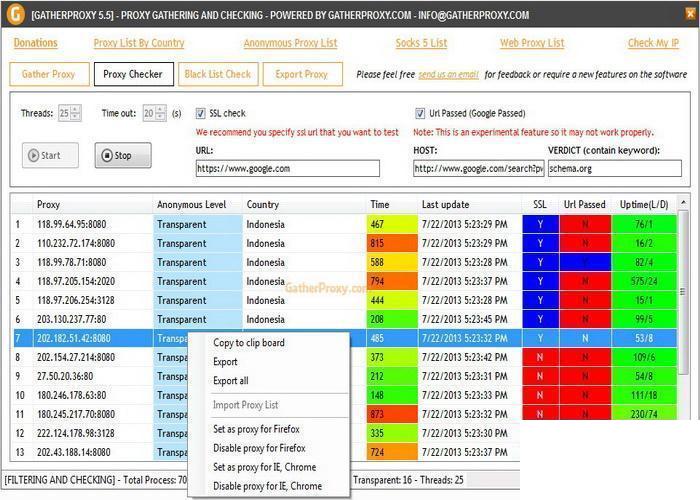Screen dimensions: 700x500
Task: Click the proxy table vertical scrollbar thumb
Action: pyautogui.click(x=683, y=292)
